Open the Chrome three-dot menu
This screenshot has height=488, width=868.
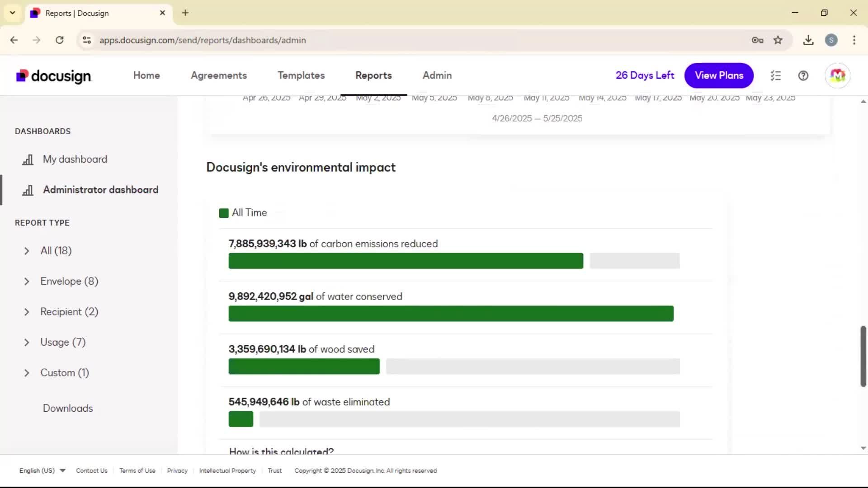pos(854,40)
